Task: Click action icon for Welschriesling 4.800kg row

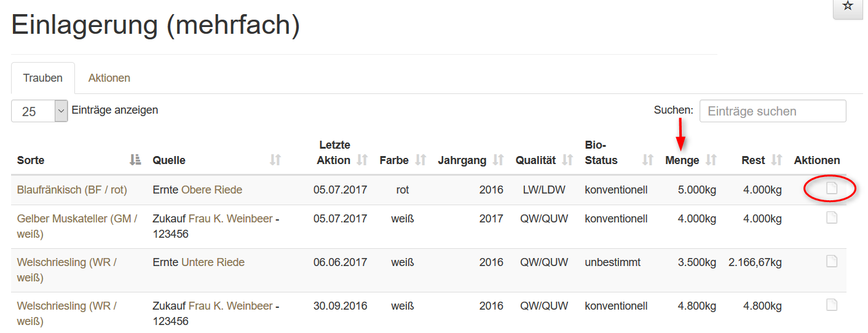Action: coord(831,305)
